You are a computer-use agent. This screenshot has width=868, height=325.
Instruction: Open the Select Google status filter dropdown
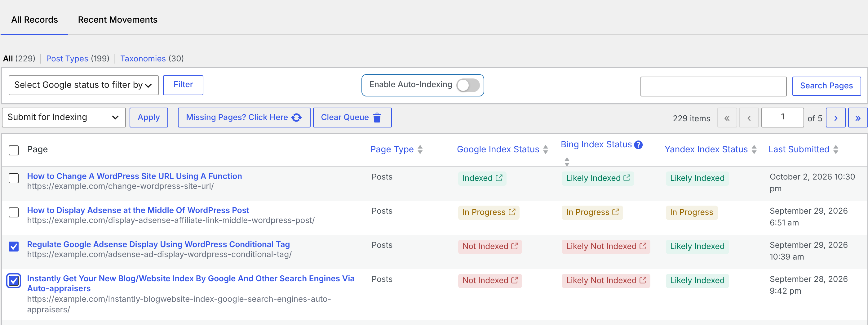click(84, 85)
